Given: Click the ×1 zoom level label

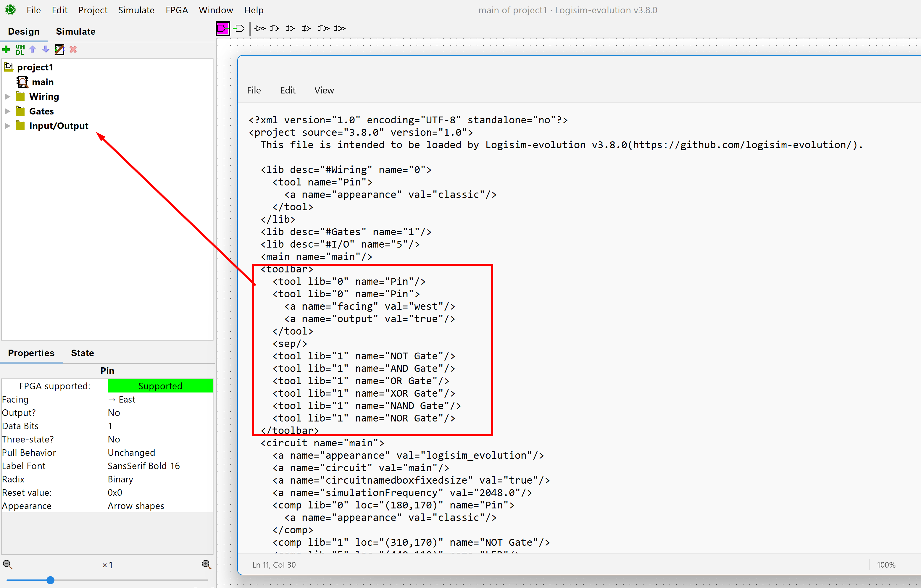Looking at the screenshot, I should (107, 565).
